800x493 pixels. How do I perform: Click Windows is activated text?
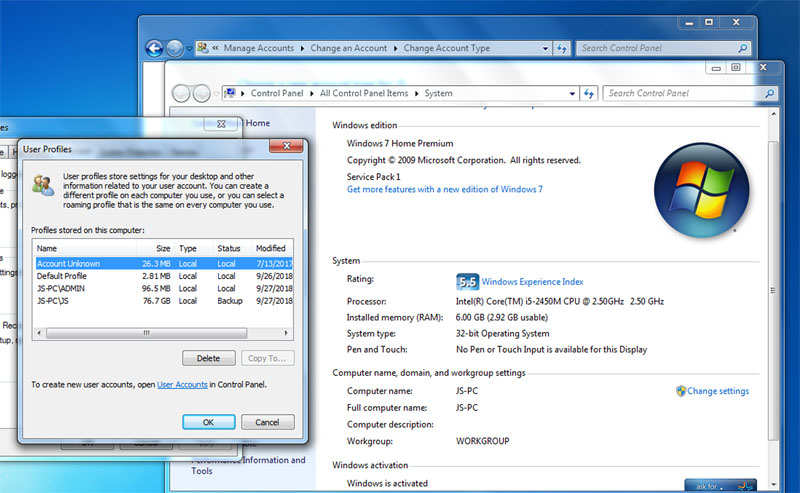(x=387, y=483)
